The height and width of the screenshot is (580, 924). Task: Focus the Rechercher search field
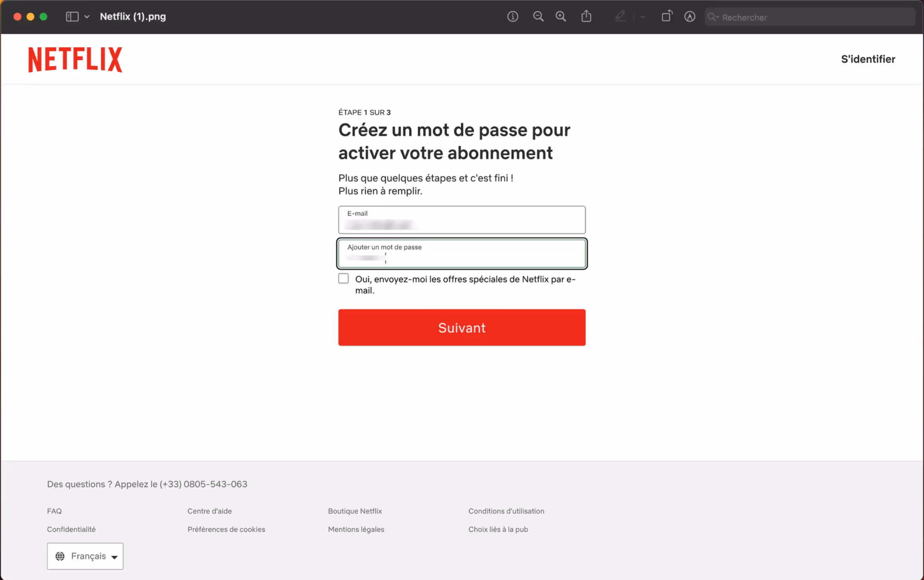pyautogui.click(x=810, y=17)
